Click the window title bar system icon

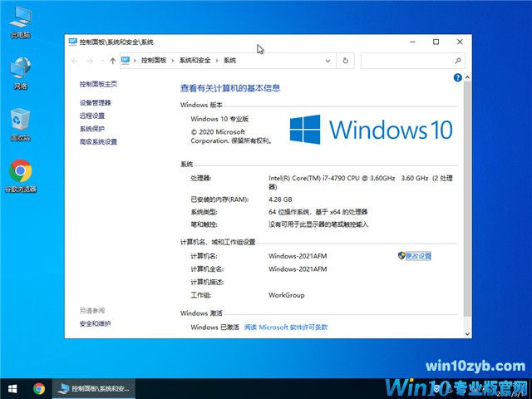[72, 42]
